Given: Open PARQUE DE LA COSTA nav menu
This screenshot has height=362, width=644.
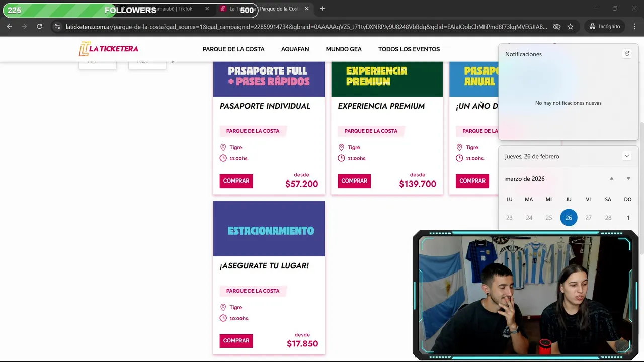Looking at the screenshot, I should (233, 49).
